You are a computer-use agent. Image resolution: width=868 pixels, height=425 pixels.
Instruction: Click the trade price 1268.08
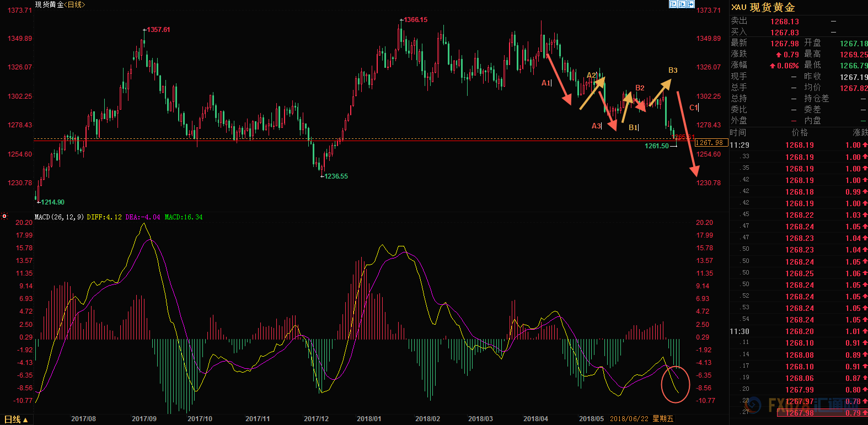click(x=800, y=356)
